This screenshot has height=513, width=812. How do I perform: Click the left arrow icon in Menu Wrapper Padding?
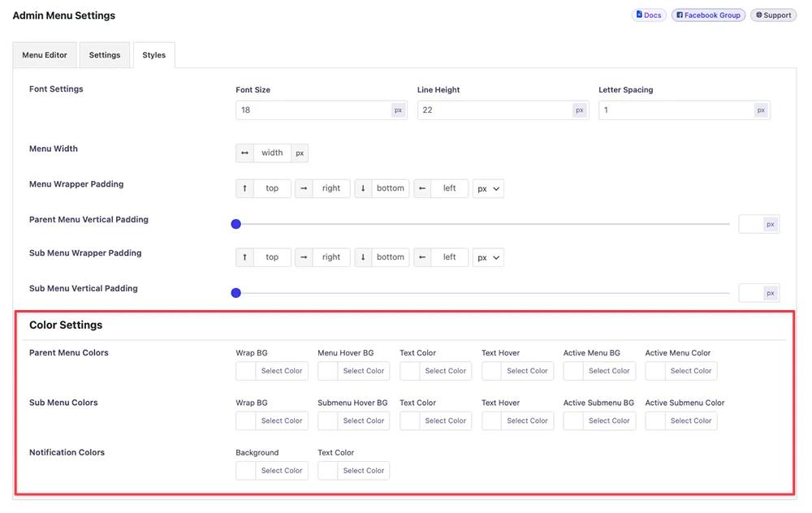(422, 188)
